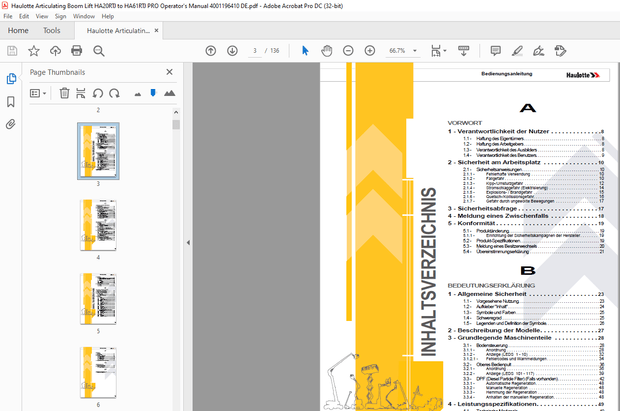This screenshot has width=620, height=411.
Task: Click the BEDEUTUNGSERKLÄRUNG section heading
Action: click(491, 285)
